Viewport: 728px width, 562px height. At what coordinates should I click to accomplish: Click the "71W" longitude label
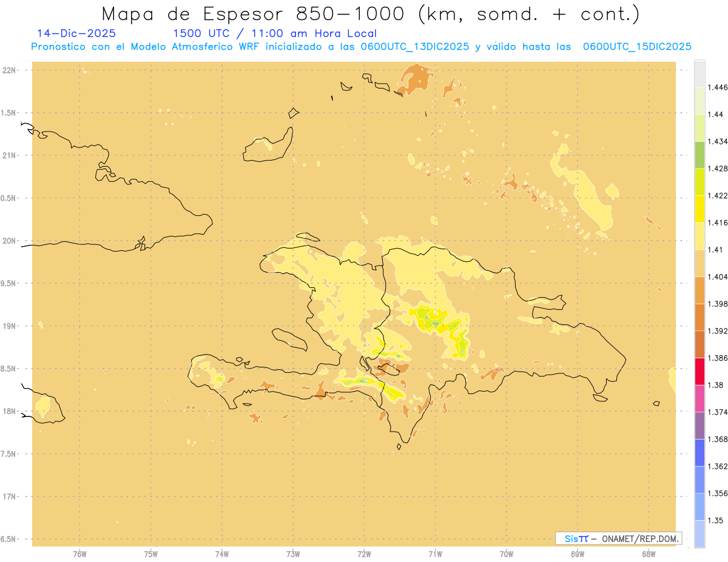click(435, 554)
